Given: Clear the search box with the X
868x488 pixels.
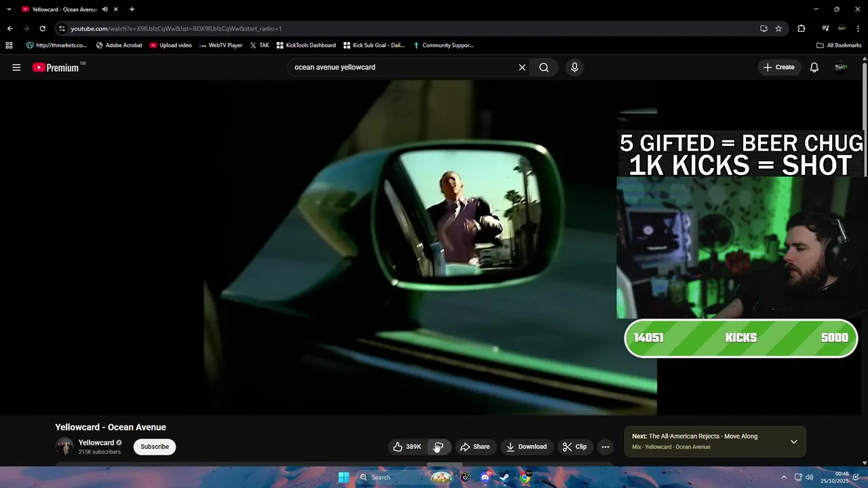Looking at the screenshot, I should point(522,67).
